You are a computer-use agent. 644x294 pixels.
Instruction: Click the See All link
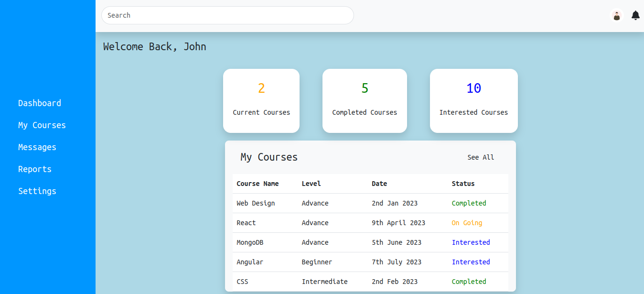point(481,157)
